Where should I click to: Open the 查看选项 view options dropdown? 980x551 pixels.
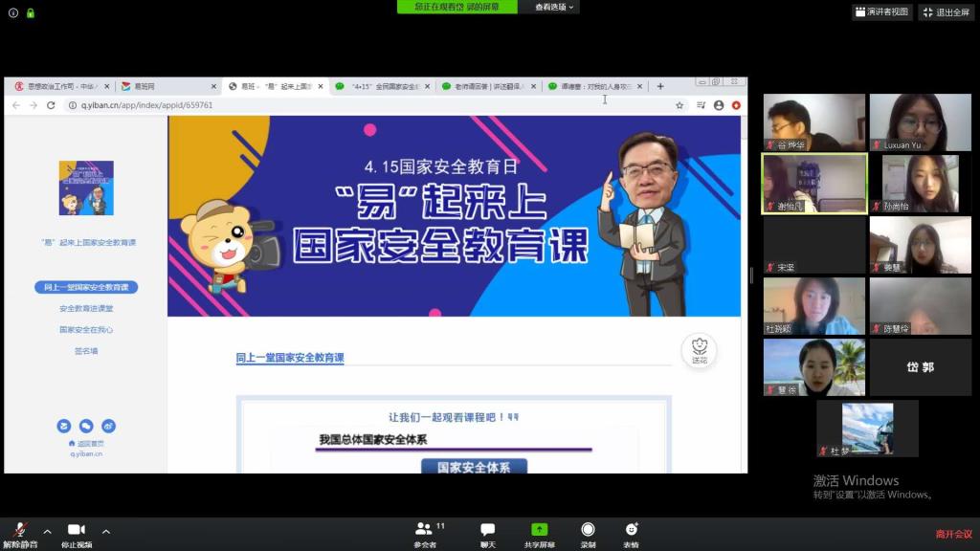coord(555,7)
